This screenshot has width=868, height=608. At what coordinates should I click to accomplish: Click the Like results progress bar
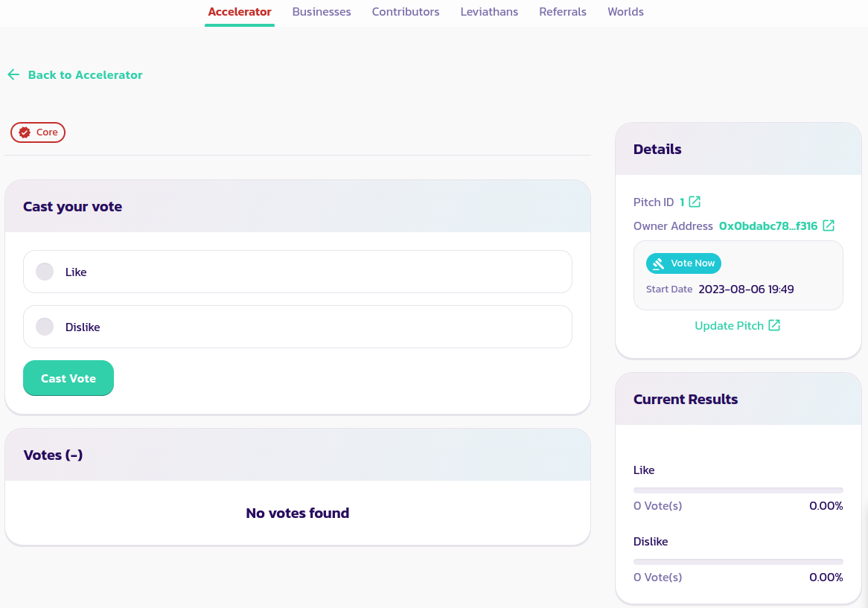click(738, 490)
